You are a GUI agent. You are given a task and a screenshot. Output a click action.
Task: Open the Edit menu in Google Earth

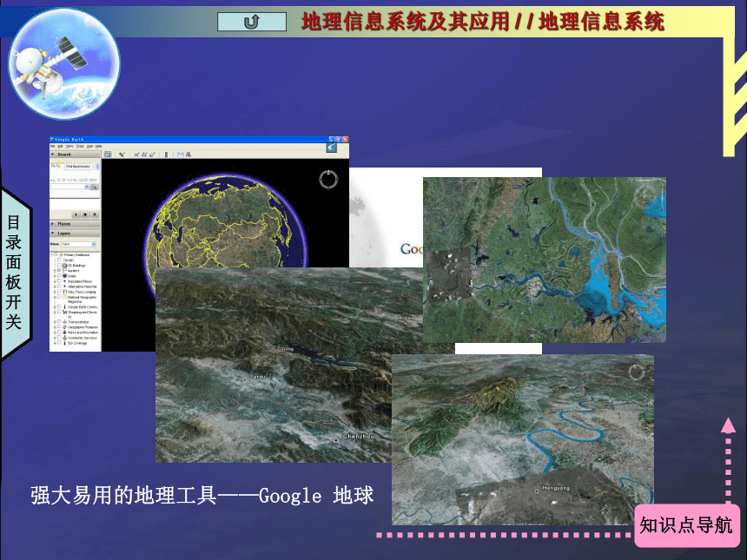pyautogui.click(x=60, y=146)
